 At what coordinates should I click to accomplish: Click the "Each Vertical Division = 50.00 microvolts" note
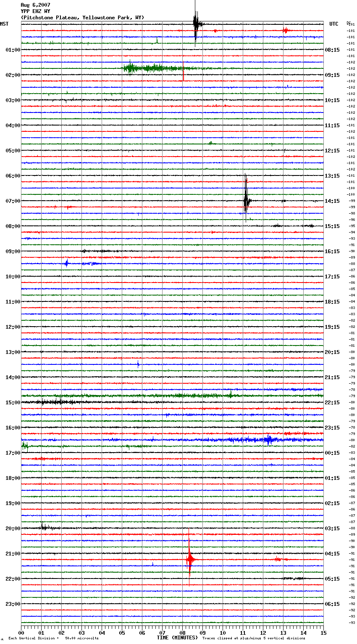53,638
